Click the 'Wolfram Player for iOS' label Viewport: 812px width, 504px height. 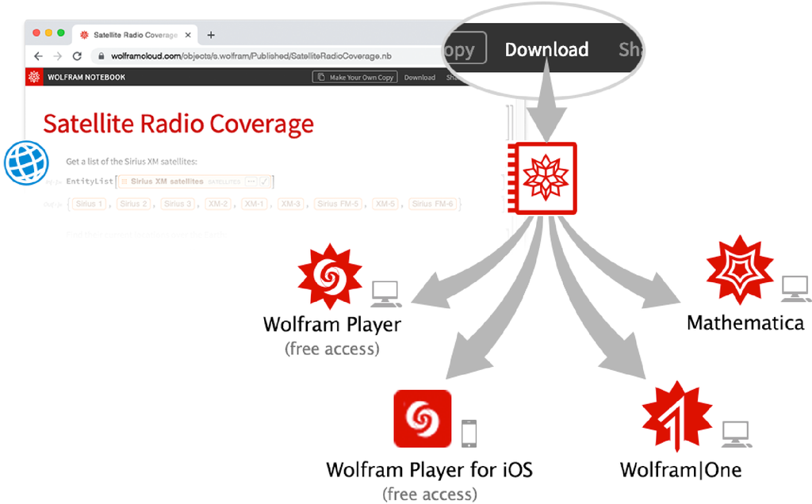[429, 470]
